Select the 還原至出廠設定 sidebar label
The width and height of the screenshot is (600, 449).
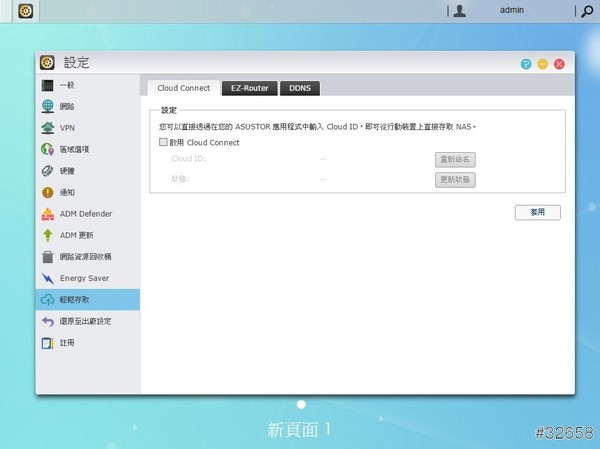85,322
